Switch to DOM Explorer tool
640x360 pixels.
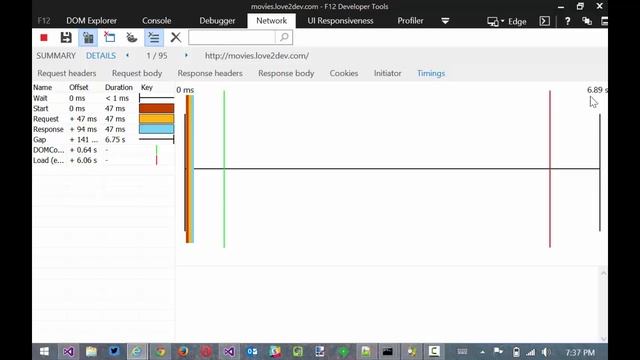point(91,21)
